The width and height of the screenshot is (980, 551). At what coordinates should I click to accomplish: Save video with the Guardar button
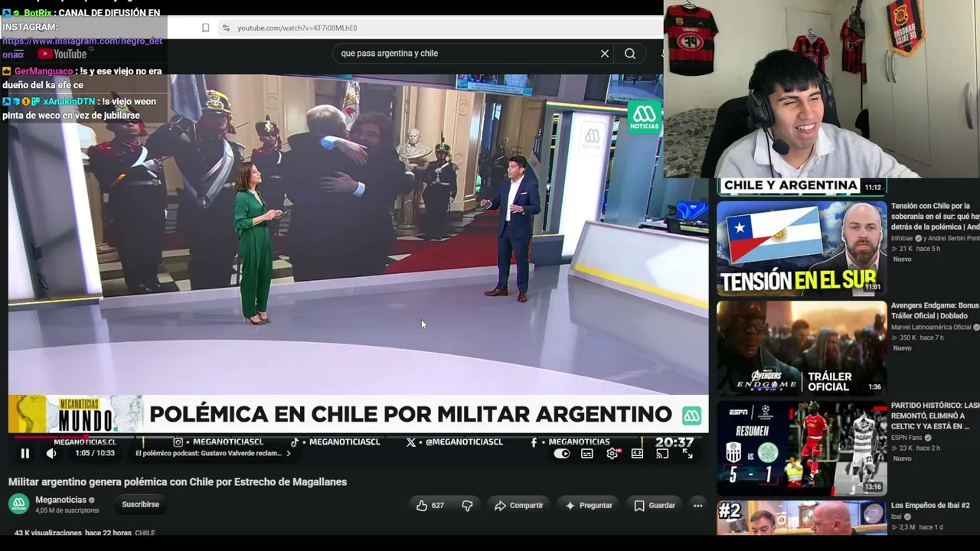tap(655, 506)
